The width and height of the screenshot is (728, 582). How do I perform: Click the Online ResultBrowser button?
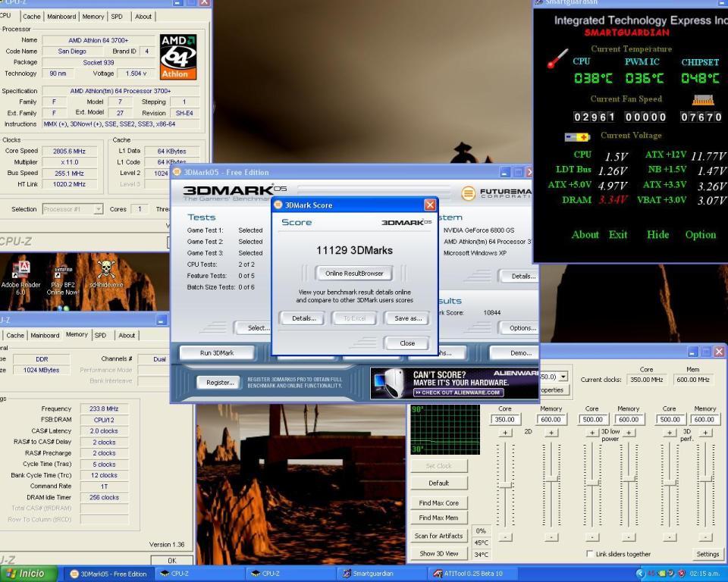click(354, 273)
